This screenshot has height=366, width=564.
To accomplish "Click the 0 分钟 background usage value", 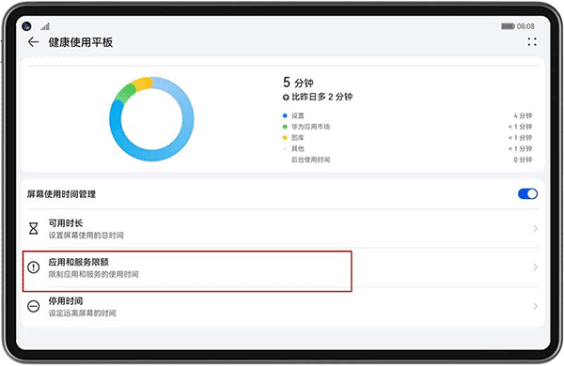I will click(523, 160).
